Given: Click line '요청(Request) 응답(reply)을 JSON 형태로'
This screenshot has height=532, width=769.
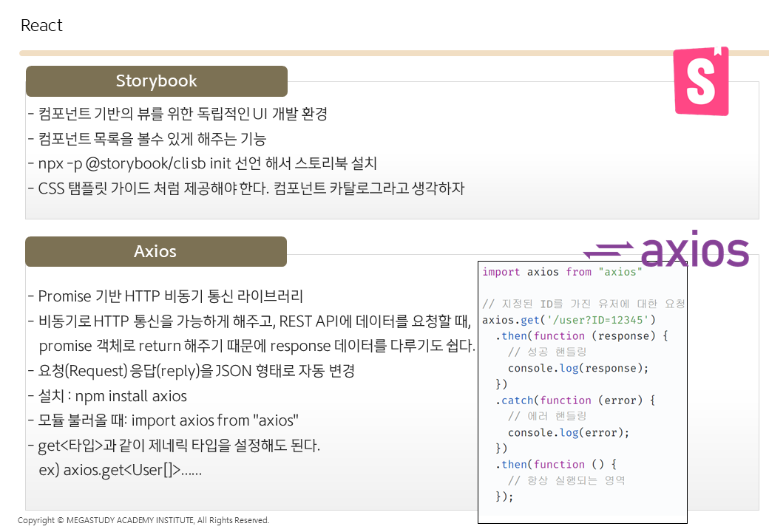Looking at the screenshot, I should [192, 371].
